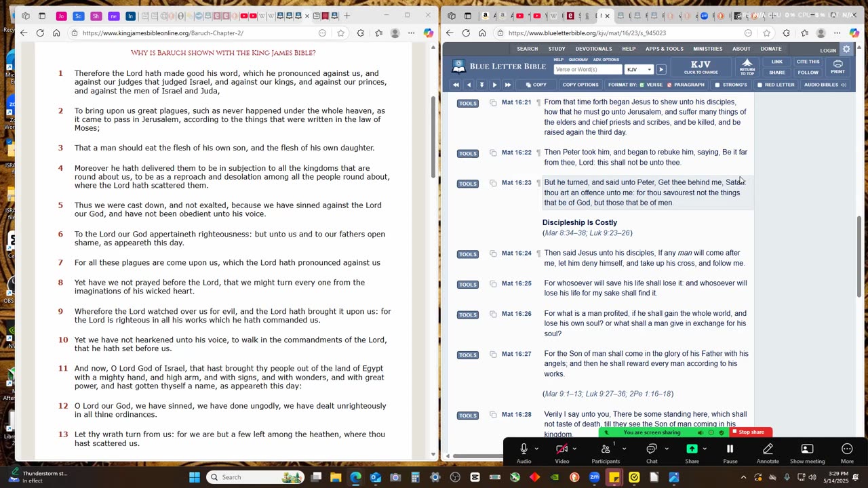
Task: Go to the next verse arrow
Action: pos(494,85)
